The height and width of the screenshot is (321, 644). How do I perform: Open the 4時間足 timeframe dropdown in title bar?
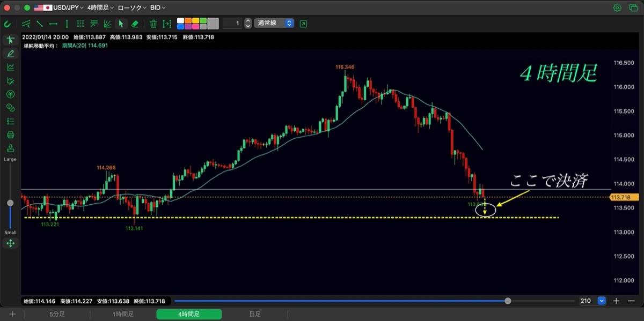click(100, 8)
